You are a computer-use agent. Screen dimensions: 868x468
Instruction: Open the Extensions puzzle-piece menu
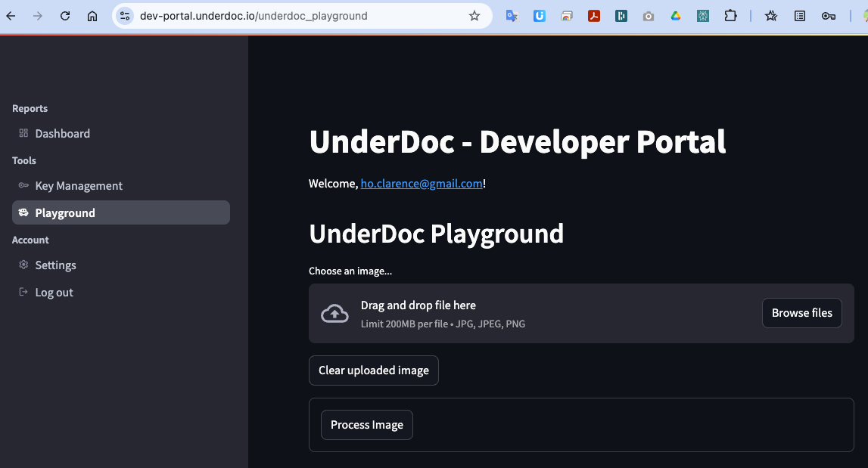[731, 16]
